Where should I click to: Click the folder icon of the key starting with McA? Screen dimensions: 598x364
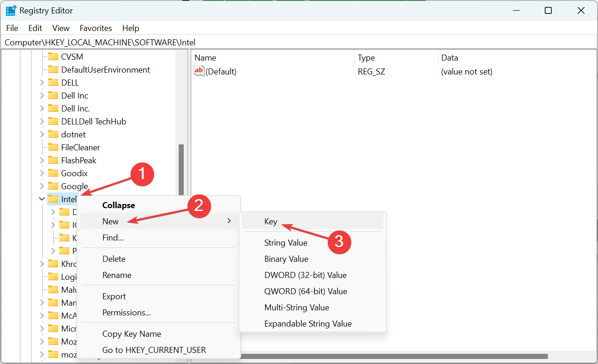(x=53, y=315)
